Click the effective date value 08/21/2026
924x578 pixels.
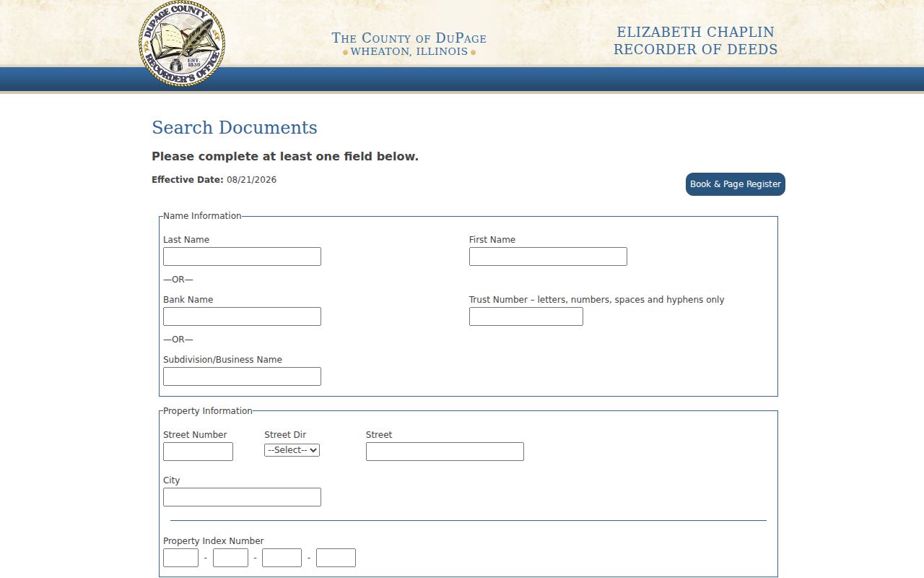251,180
